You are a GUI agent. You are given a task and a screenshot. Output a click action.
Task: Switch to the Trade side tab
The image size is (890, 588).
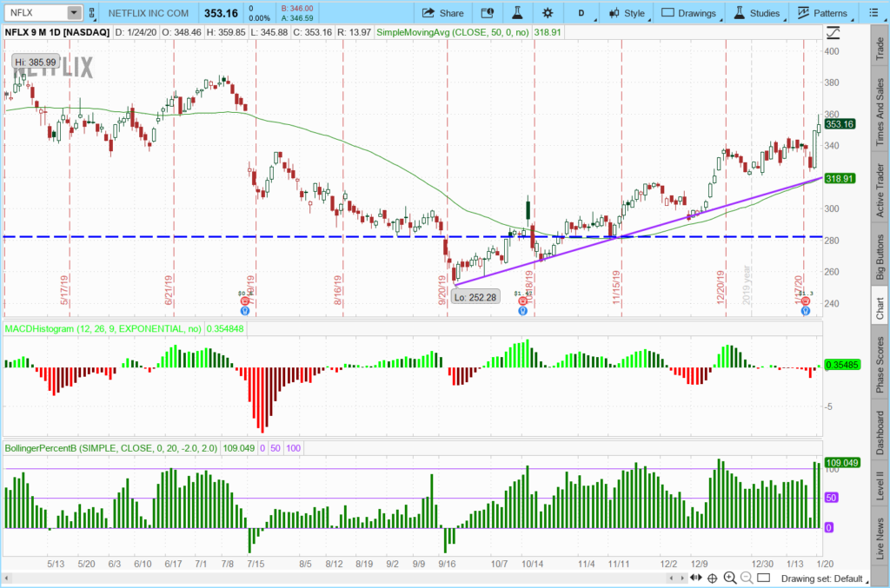pos(880,48)
